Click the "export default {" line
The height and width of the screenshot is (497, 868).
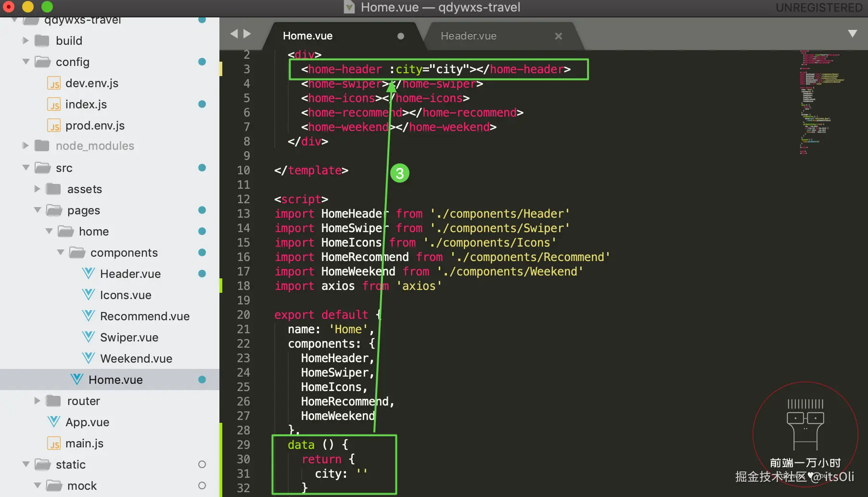tap(328, 315)
